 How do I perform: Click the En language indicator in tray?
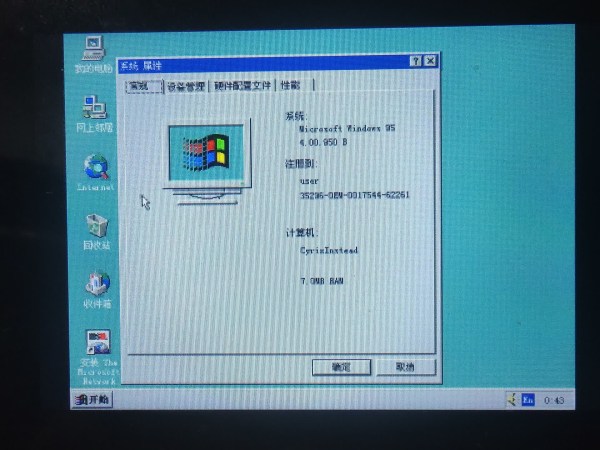pos(527,400)
